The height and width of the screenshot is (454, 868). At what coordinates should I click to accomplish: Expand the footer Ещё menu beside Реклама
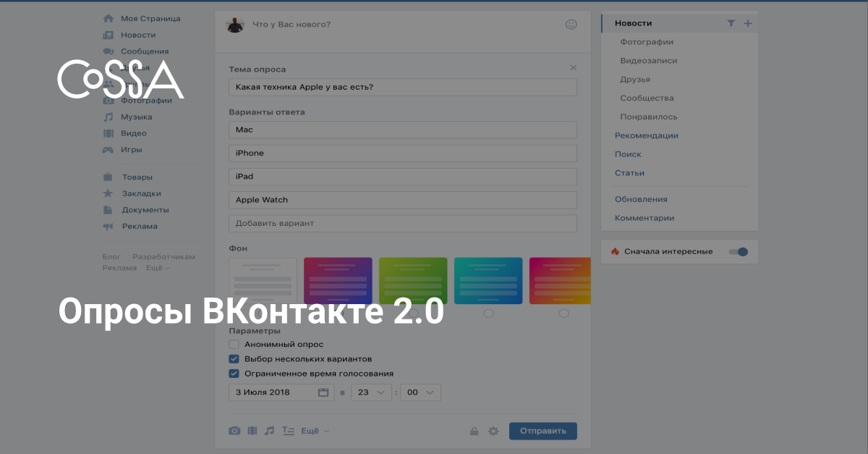pyautogui.click(x=158, y=268)
